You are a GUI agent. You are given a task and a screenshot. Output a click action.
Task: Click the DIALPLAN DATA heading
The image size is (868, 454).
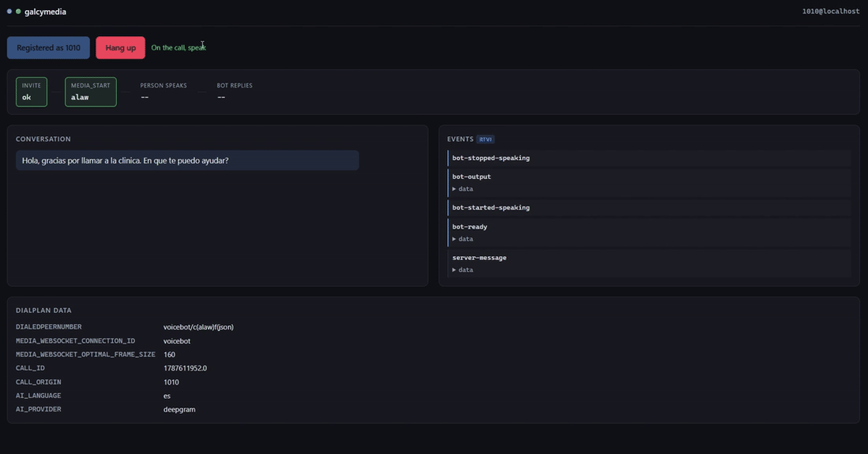click(x=43, y=310)
